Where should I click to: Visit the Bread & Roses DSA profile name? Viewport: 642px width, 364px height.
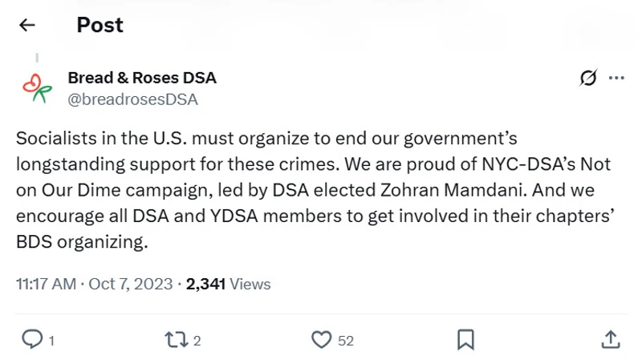pyautogui.click(x=142, y=79)
